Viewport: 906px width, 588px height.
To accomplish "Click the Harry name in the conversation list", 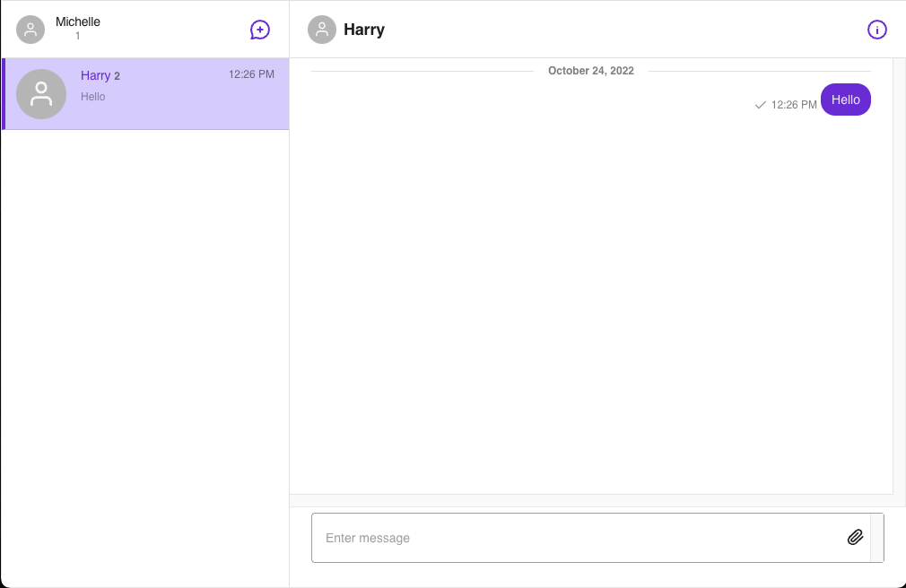I will [x=95, y=75].
